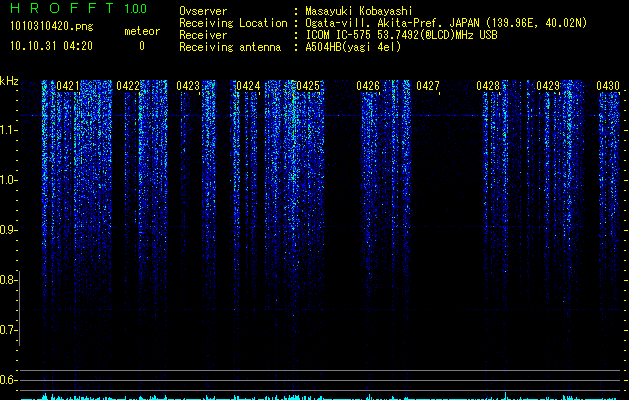Click the Receiver label
This screenshot has height=400, width=629.
203,35
